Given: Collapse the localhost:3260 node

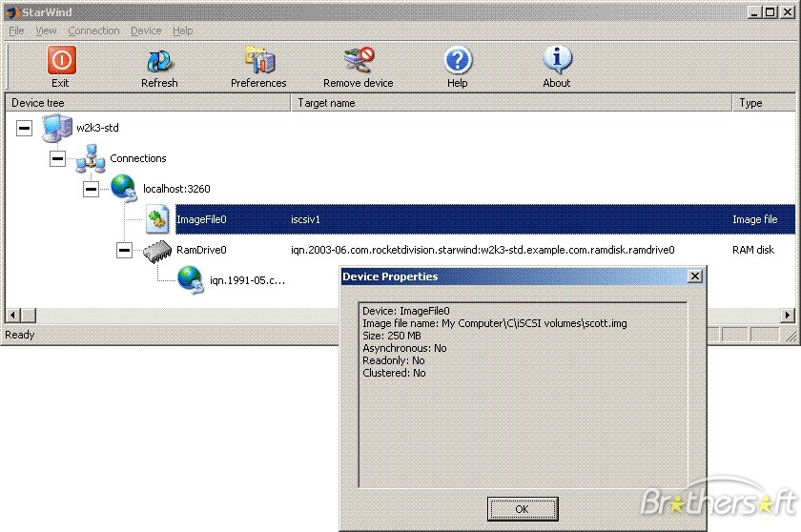Looking at the screenshot, I should tap(91, 189).
